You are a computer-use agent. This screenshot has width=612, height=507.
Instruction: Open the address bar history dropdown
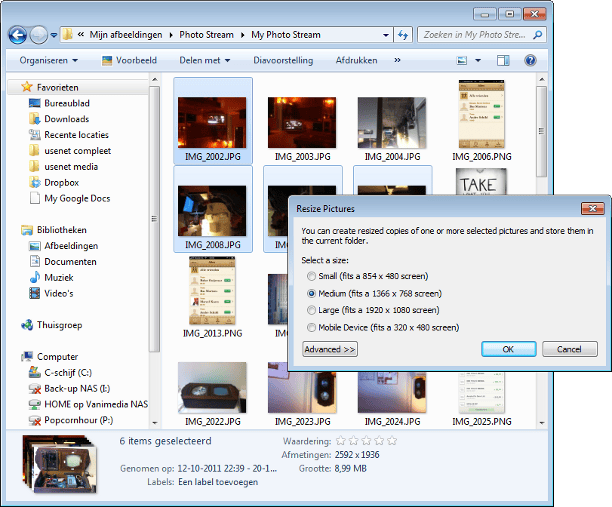[x=386, y=35]
